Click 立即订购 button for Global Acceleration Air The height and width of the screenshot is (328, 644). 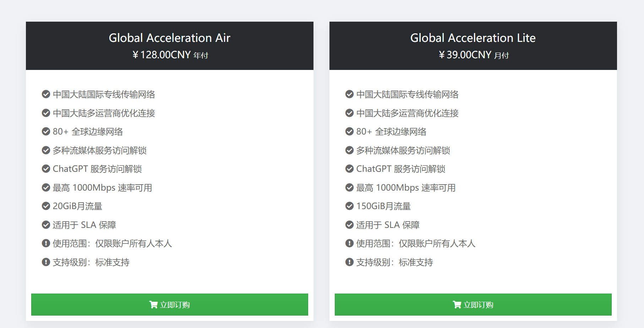point(169,304)
